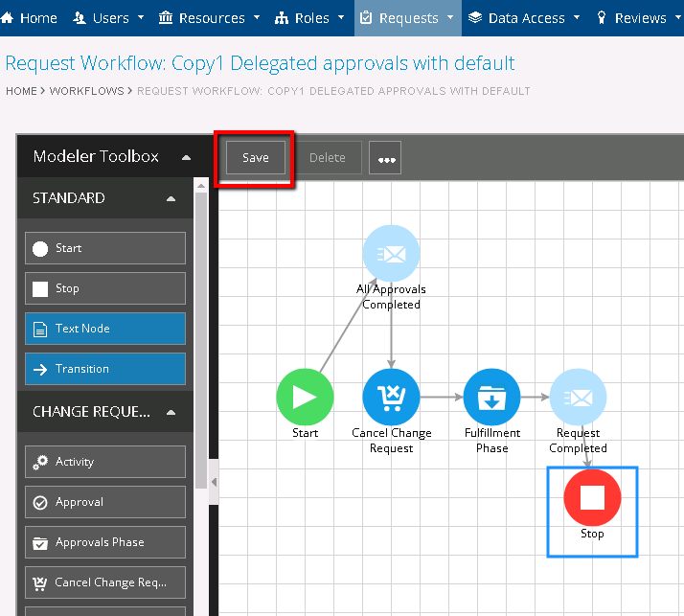Screen dimensions: 684x616
Task: Open the more options ellipsis button
Action: tap(386, 159)
